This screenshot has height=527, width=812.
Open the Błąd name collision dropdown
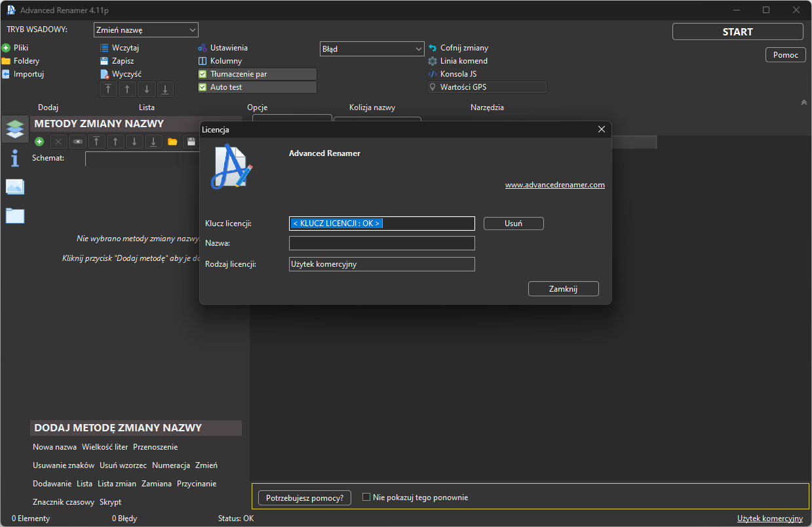(372, 49)
